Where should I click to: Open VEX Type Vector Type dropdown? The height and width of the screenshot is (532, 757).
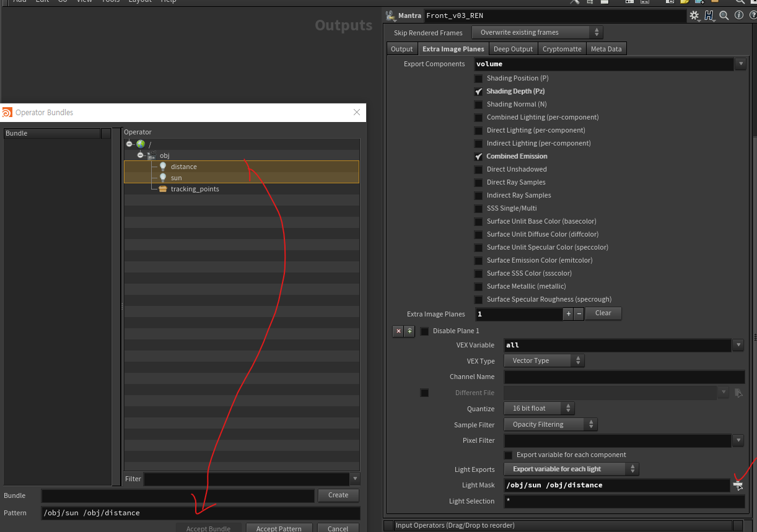[x=544, y=360]
